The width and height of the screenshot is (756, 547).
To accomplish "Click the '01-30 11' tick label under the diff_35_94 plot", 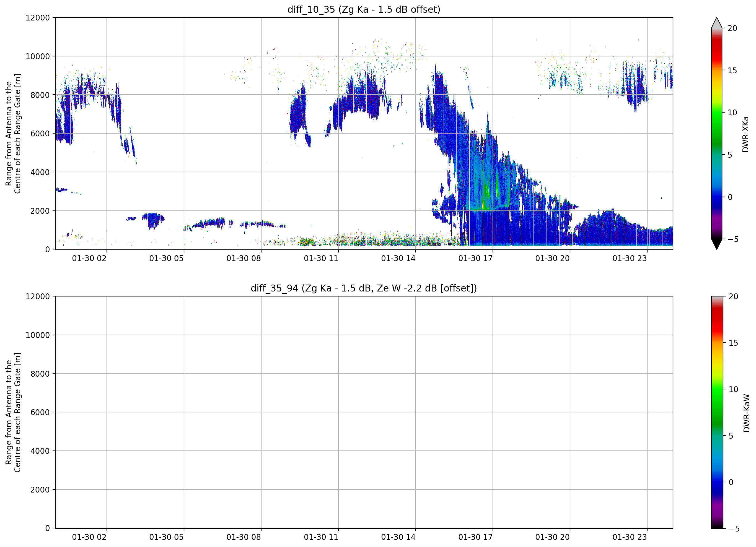I will pyautogui.click(x=321, y=537).
